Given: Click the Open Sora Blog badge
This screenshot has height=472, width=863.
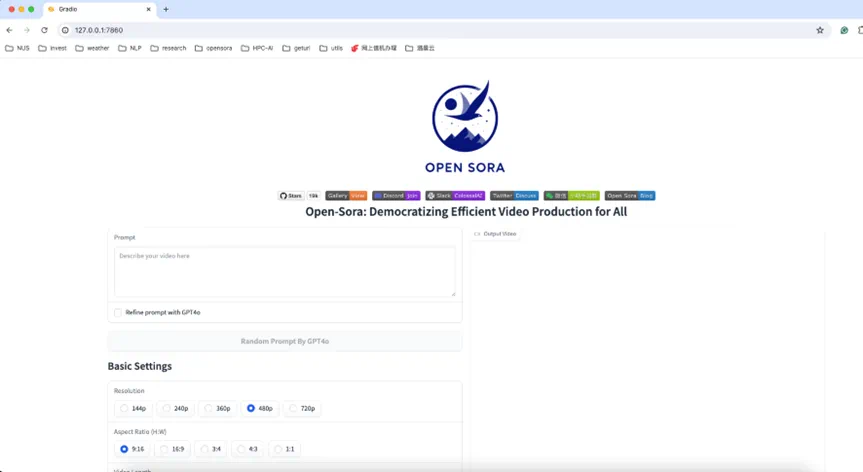Looking at the screenshot, I should [630, 196].
